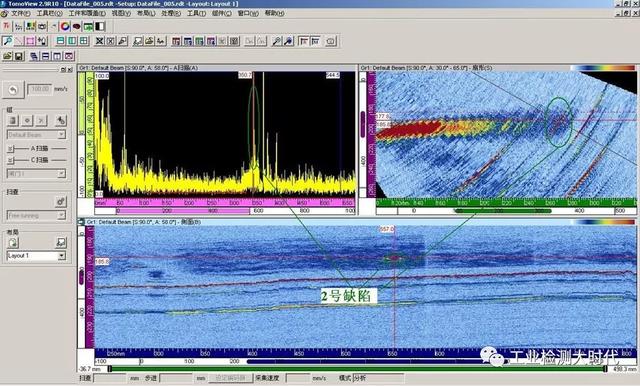Image resolution: width=640 pixels, height=386 pixels.
Task: Click the four-pane split layout icon
Action: 84,41
